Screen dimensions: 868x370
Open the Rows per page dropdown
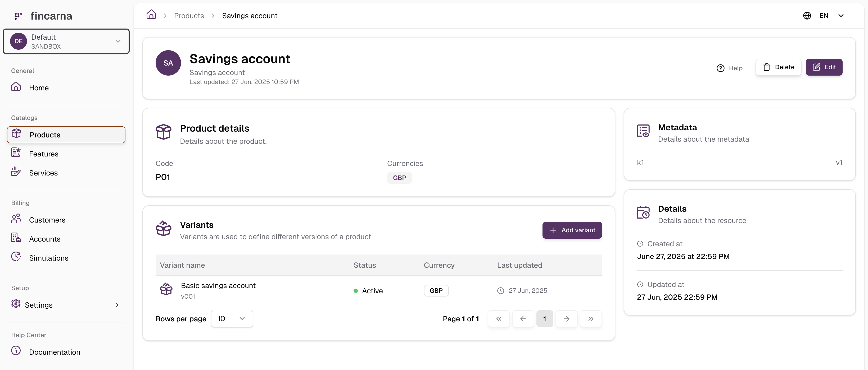tap(232, 318)
